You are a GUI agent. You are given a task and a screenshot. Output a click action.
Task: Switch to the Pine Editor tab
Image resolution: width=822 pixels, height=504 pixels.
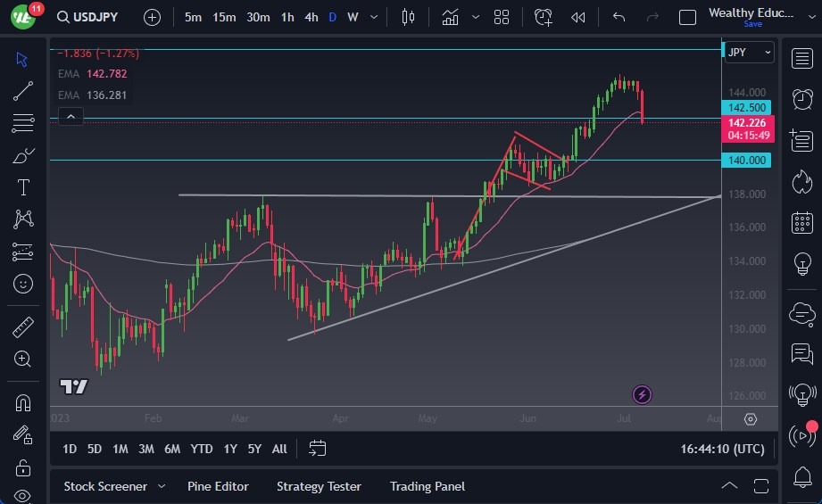[218, 486]
